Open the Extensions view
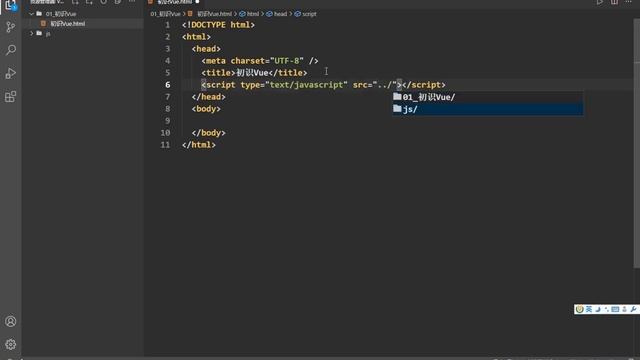This screenshot has height=360, width=640. 11,97
